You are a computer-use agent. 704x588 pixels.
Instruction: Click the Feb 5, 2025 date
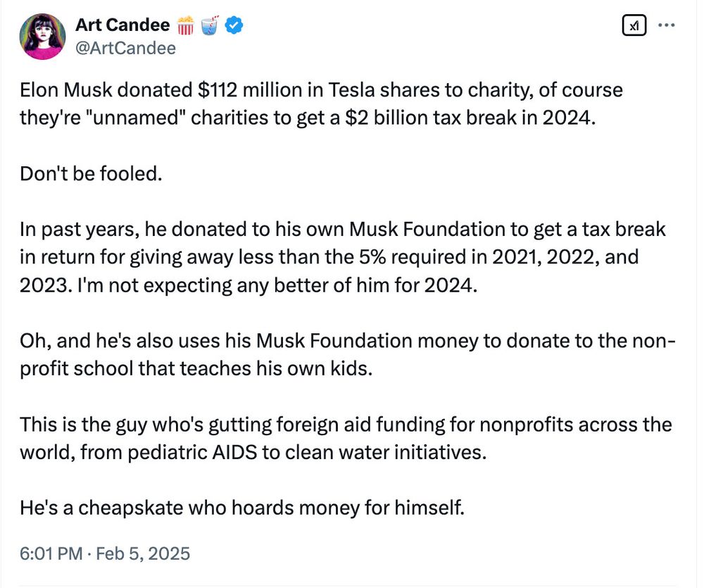pyautogui.click(x=144, y=553)
